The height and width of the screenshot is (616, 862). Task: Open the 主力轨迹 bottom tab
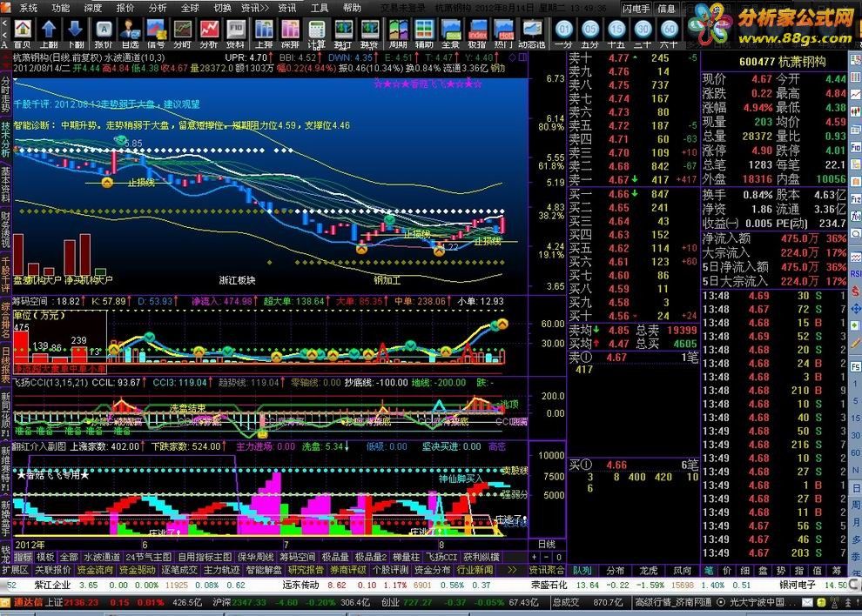tap(221, 570)
